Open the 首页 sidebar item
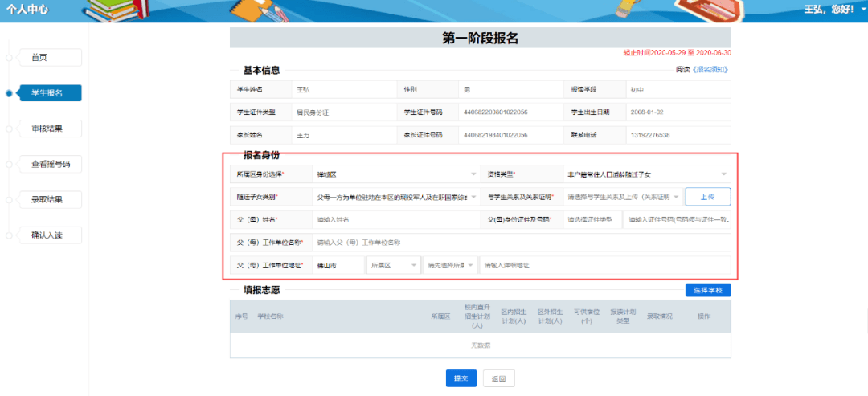Viewport: 868px width, 396px height. coord(51,58)
